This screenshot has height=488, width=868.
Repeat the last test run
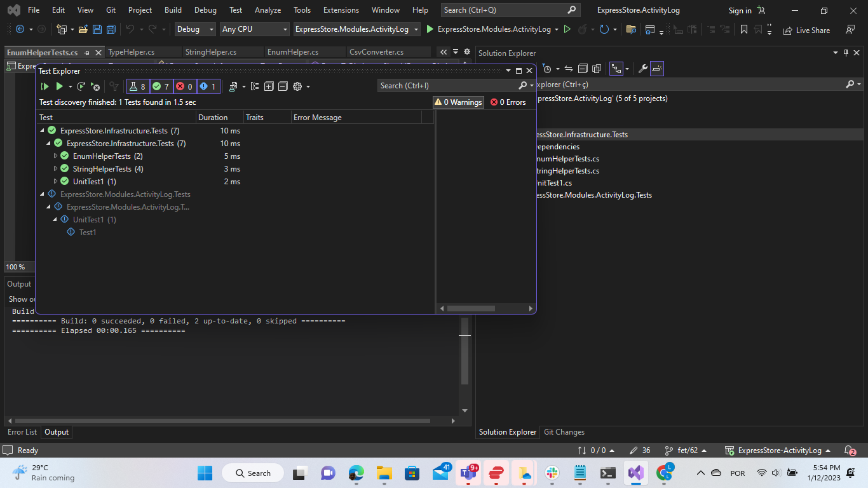[81, 86]
